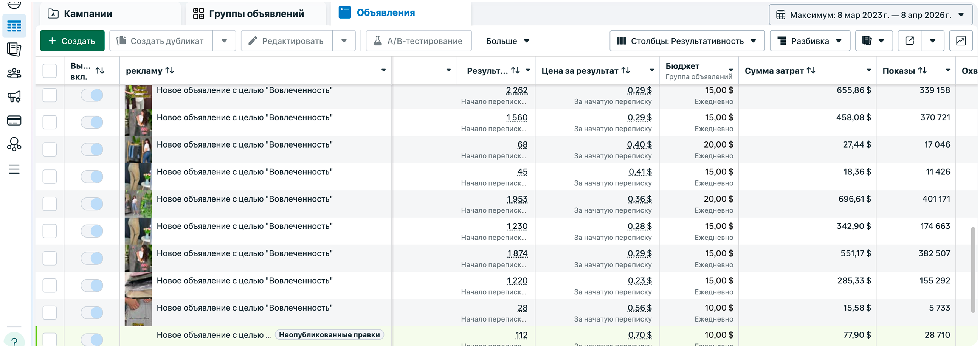Open the billing card icon in sidebar

click(14, 121)
